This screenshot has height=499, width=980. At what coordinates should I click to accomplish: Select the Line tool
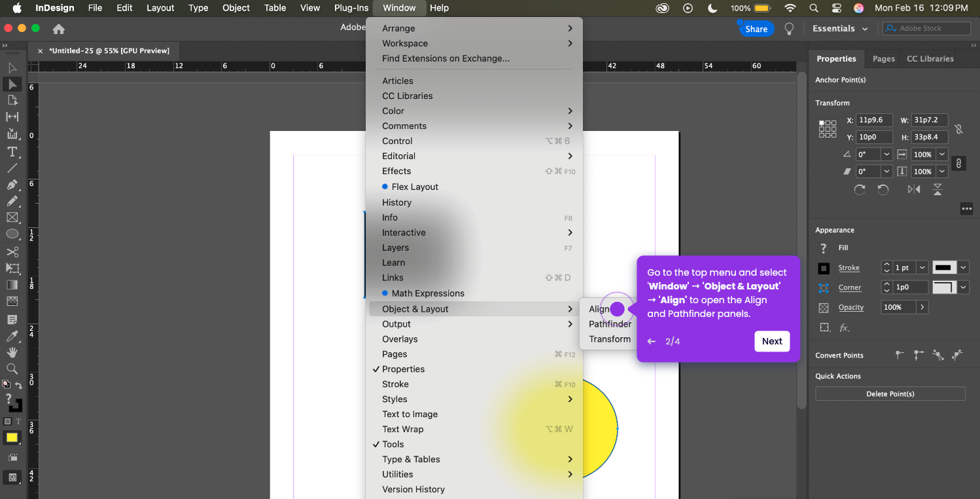pyautogui.click(x=12, y=168)
